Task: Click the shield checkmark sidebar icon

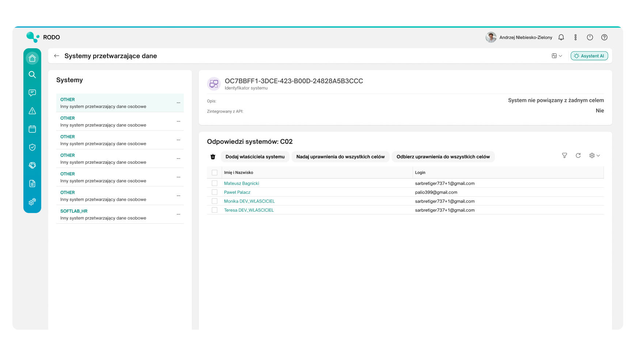Action: pyautogui.click(x=32, y=147)
